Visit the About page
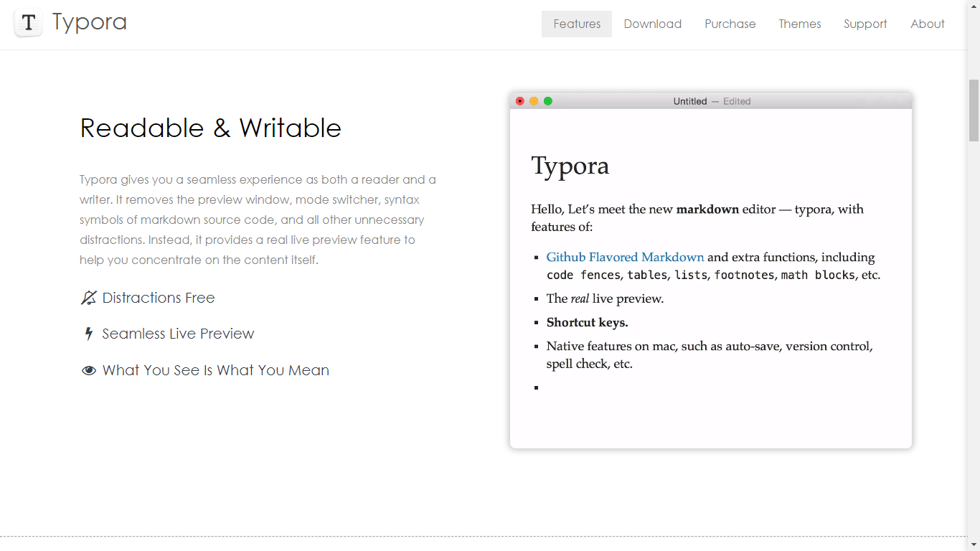 point(928,24)
